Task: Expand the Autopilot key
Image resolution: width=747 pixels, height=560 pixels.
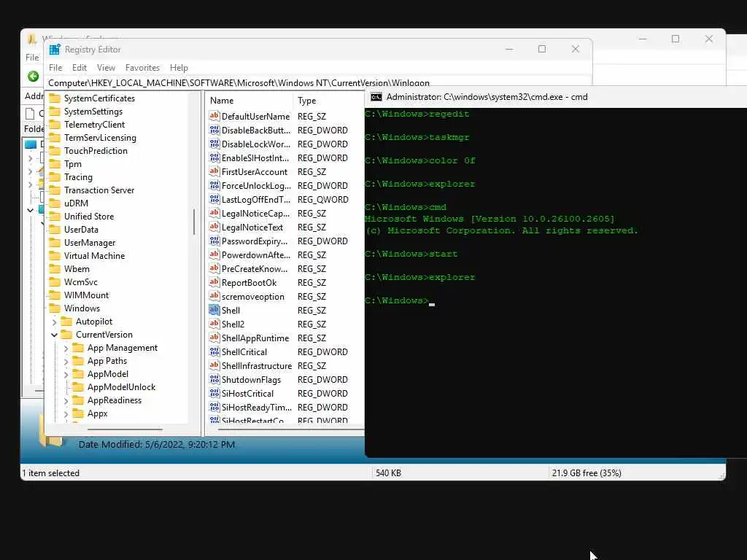Action: (x=54, y=322)
